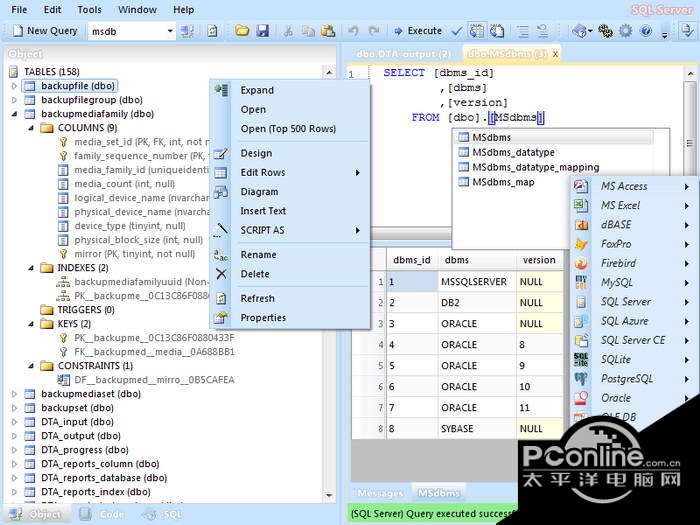Pick MSdbms_datatype from autocomplete list
700x525 pixels.
click(x=512, y=152)
